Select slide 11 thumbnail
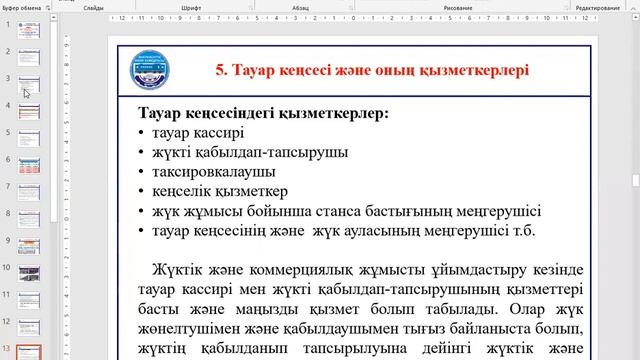This screenshot has height=360, width=640. click(x=29, y=300)
